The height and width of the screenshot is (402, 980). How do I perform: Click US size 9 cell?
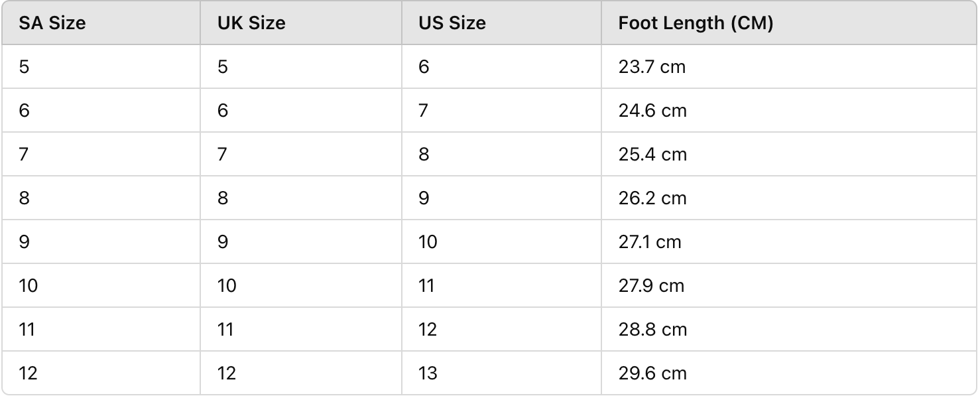501,198
